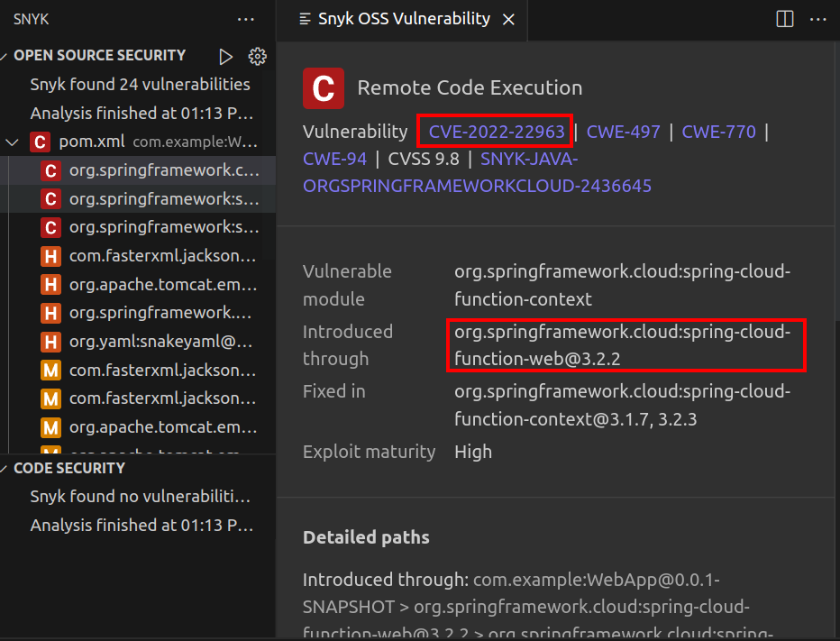
Task: Close the Snyk OSS Vulnerability tab
Action: pyautogui.click(x=509, y=19)
